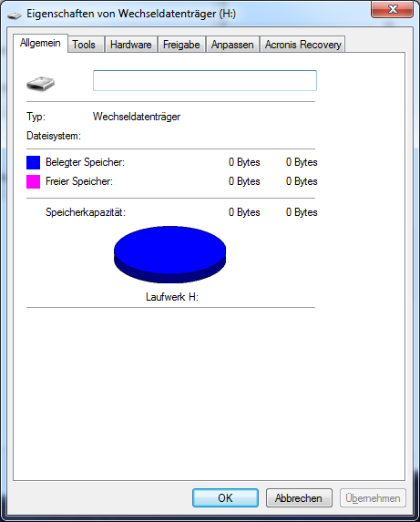Image resolution: width=420 pixels, height=522 pixels.
Task: Click the magenta Freier Speicher swatch
Action: pos(34,182)
